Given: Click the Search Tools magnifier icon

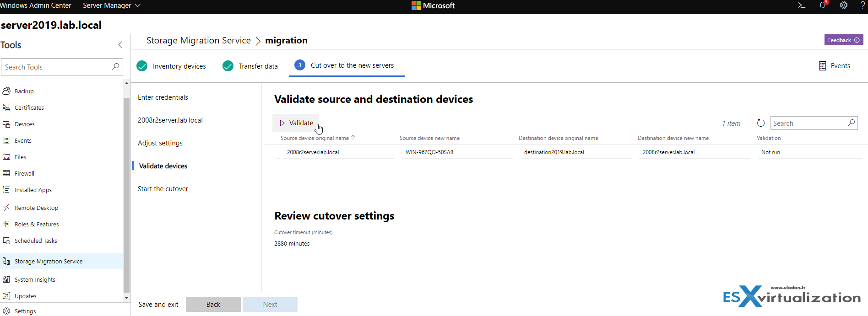Looking at the screenshot, I should tap(115, 67).
